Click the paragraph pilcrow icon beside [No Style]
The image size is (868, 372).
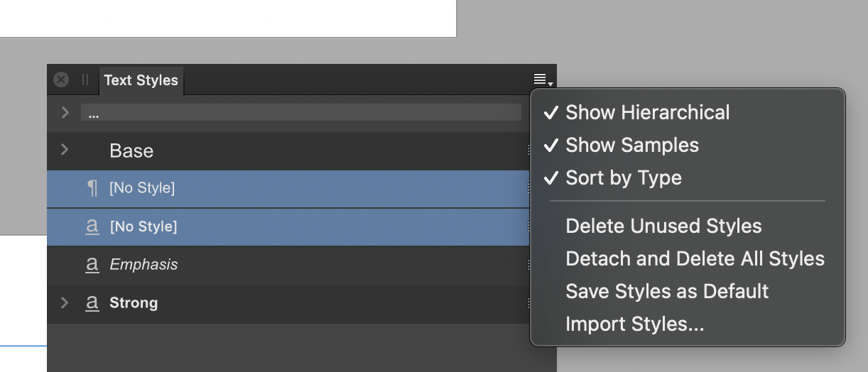point(92,188)
